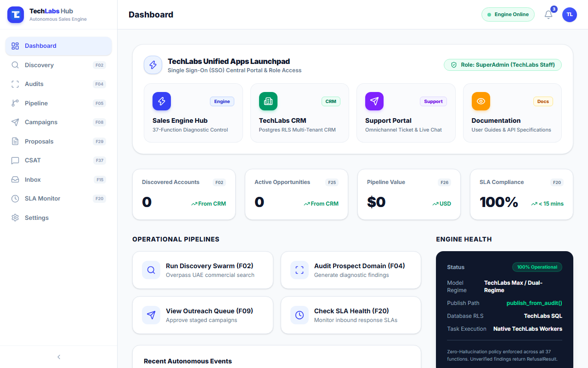Click the Audits scan-frame icon in sidebar
The height and width of the screenshot is (368, 588).
click(15, 84)
